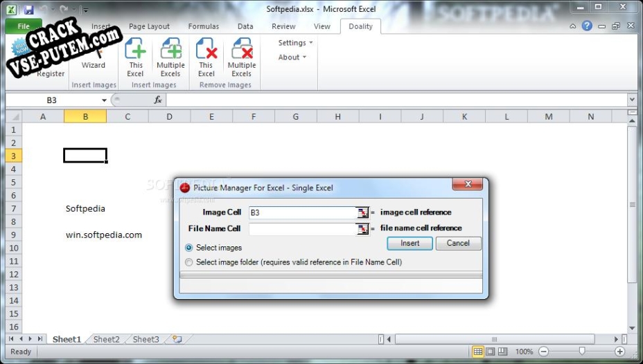Remove images from This Excel
643x364 pixels.
tap(206, 57)
